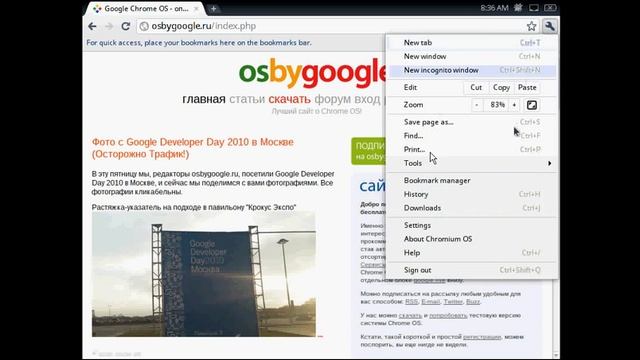This screenshot has height=360, width=640.
Task: Click the site info globe icon
Action: click(x=144, y=26)
